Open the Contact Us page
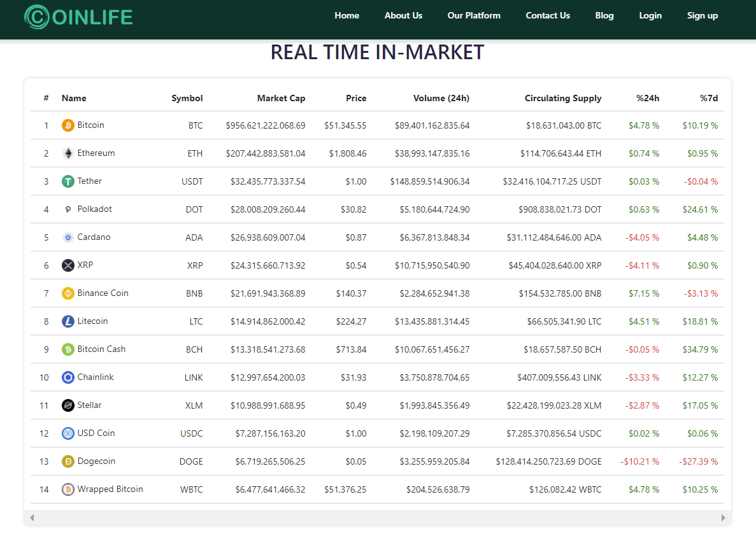Viewport: 756px width, 548px height. coord(548,15)
